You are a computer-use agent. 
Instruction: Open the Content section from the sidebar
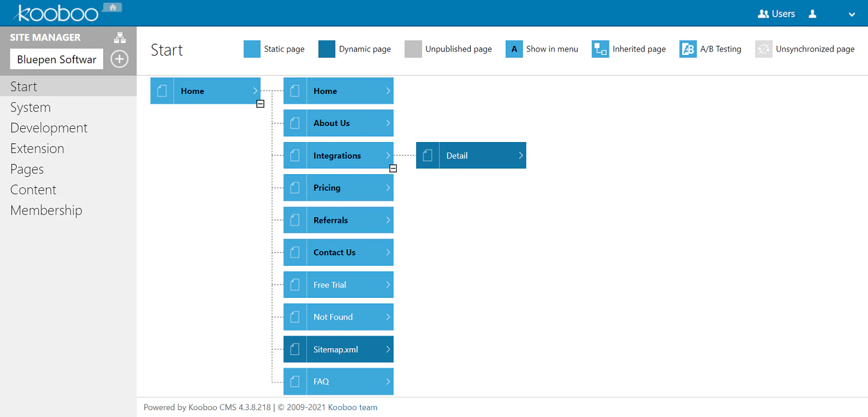click(x=33, y=190)
